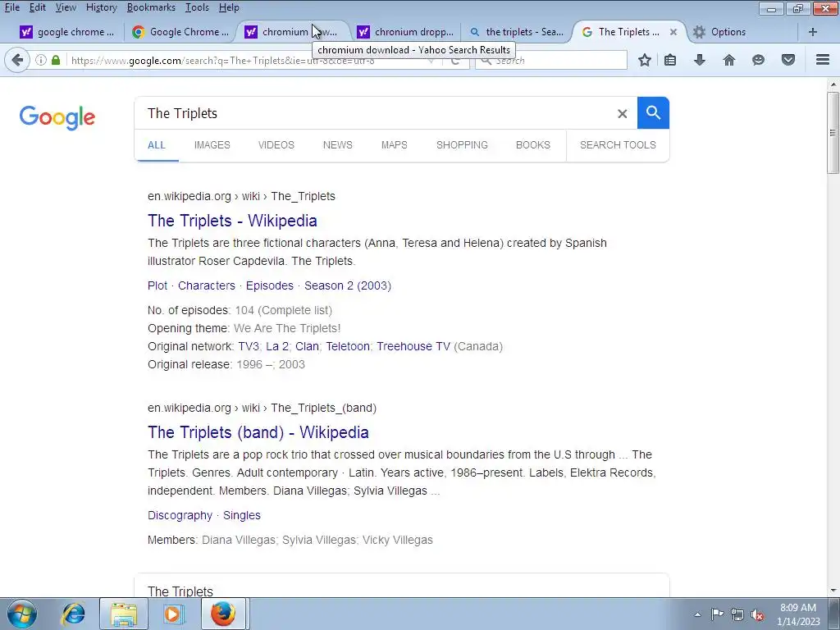Open Windows Media Player taskbar icon
The height and width of the screenshot is (630, 840).
[x=173, y=614]
